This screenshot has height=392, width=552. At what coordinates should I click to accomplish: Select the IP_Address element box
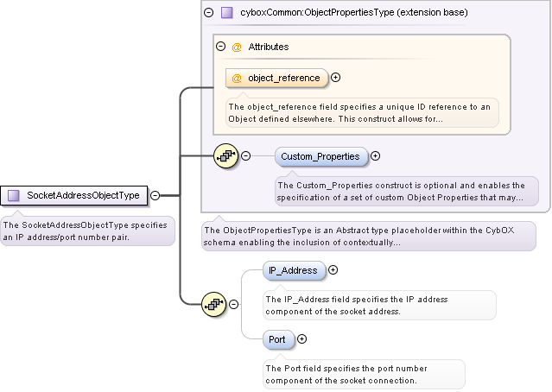[293, 270]
